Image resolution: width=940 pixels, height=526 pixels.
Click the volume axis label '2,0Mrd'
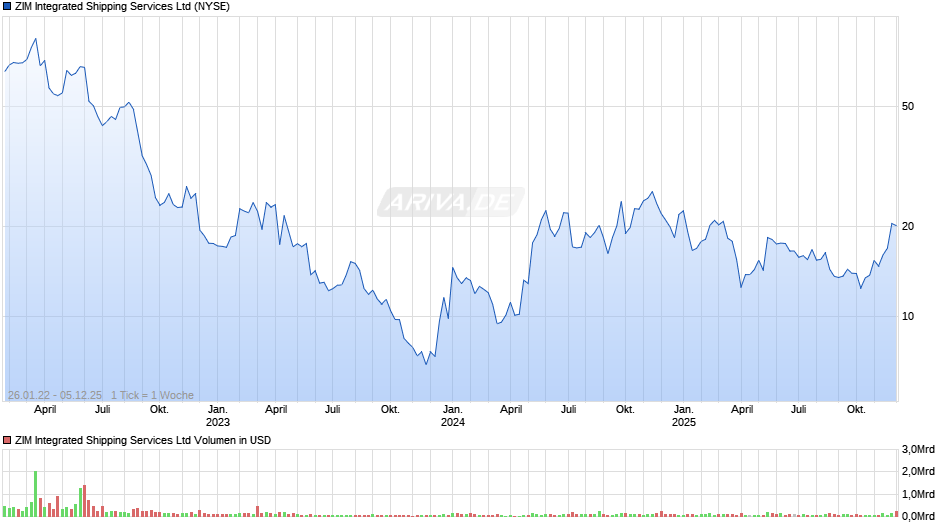pyautogui.click(x=918, y=471)
